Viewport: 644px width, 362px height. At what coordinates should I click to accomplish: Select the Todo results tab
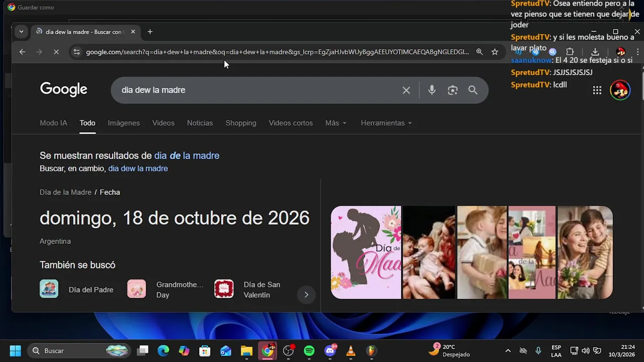pyautogui.click(x=87, y=123)
